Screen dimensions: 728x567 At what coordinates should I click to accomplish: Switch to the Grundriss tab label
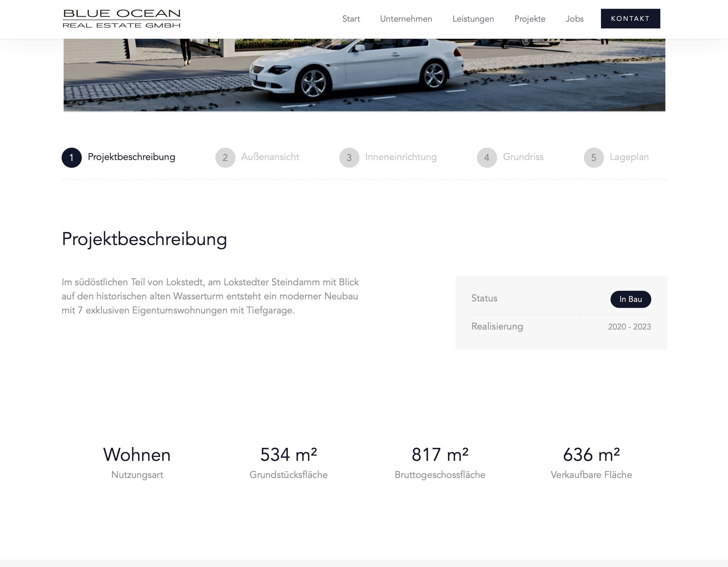tap(523, 157)
